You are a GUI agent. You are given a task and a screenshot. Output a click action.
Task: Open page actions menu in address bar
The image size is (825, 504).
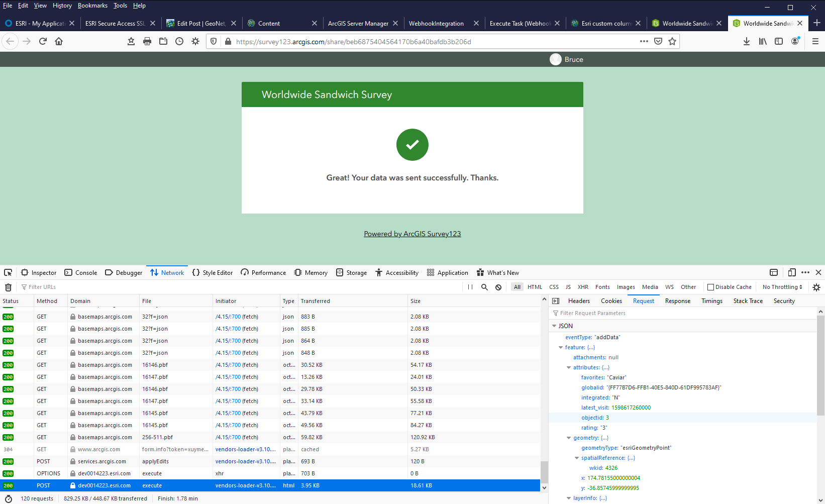pos(644,41)
